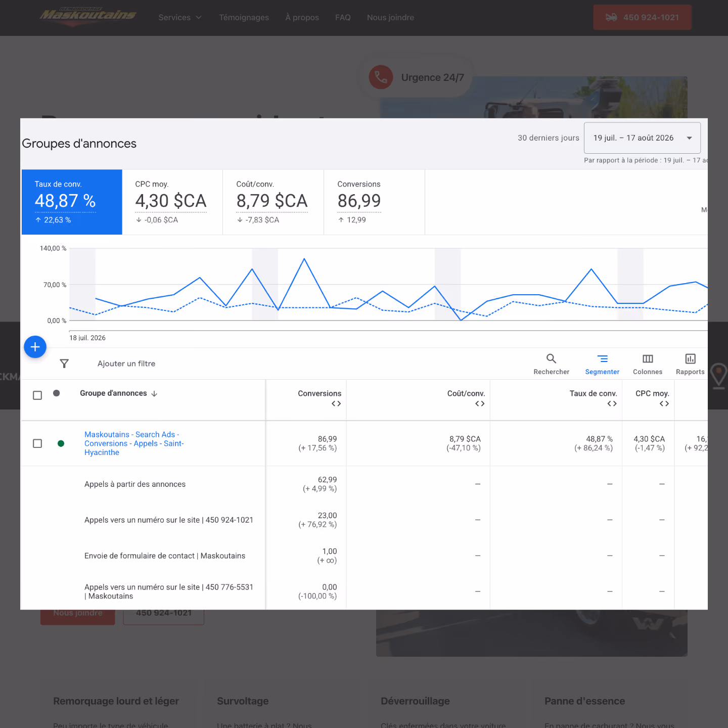Open the filter funnel icon
This screenshot has height=728, width=728.
click(x=64, y=363)
